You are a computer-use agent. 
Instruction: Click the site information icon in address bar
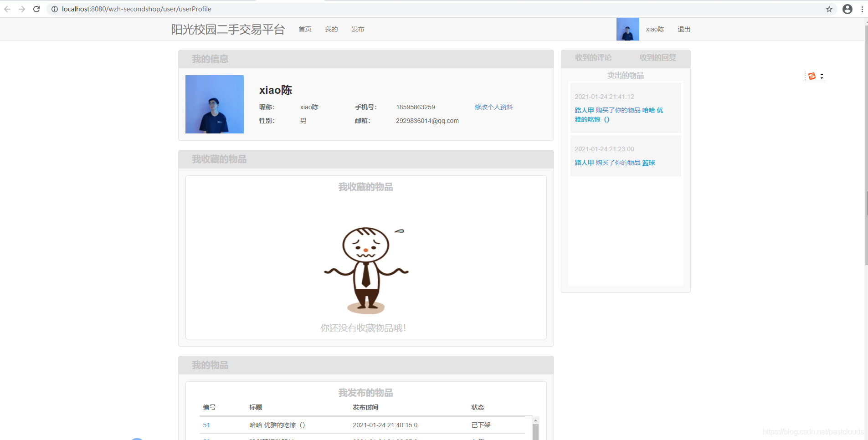[54, 9]
